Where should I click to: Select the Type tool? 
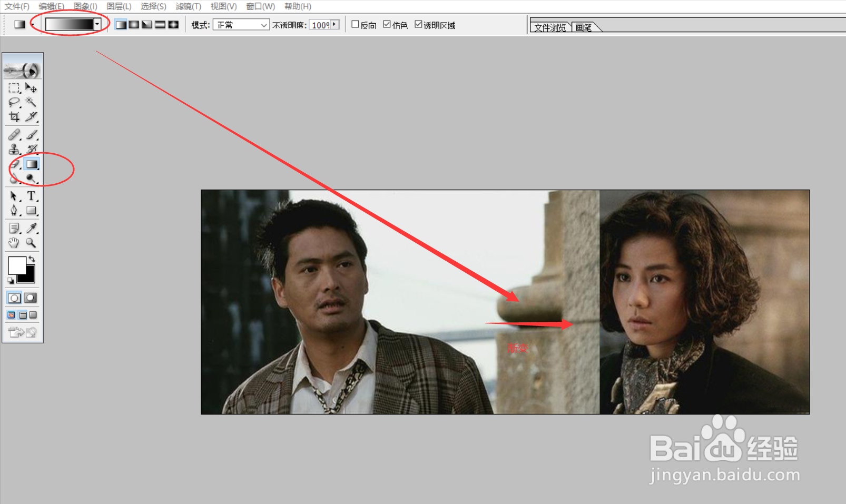point(31,196)
